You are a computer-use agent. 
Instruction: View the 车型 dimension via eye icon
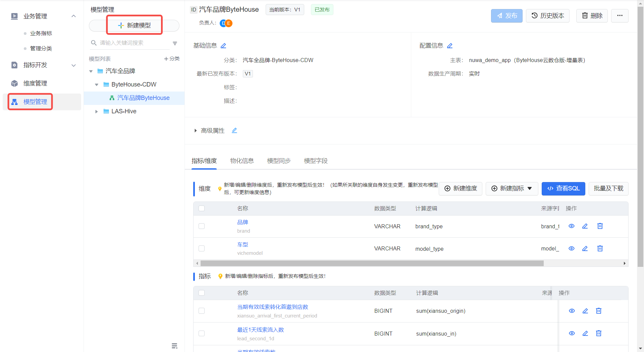click(572, 248)
